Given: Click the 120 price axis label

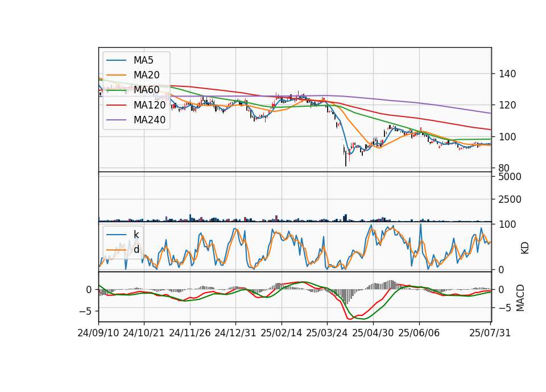Looking at the screenshot, I should (507, 105).
